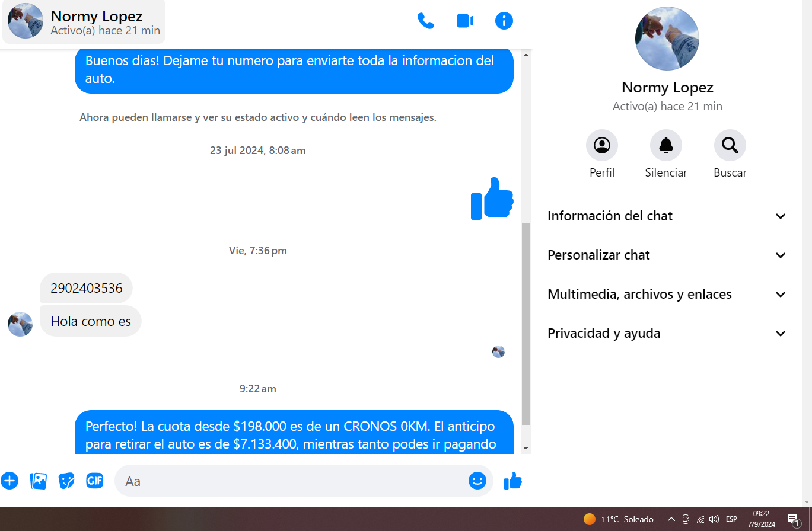Toggle the conversation info panel icon
Image resolution: width=812 pixels, height=531 pixels.
pos(504,21)
